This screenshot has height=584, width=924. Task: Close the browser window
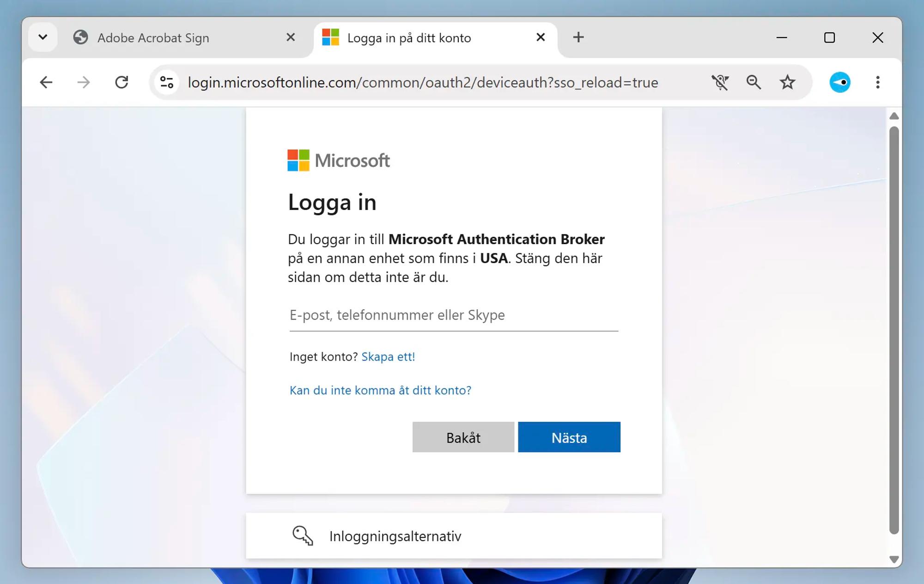(x=878, y=37)
